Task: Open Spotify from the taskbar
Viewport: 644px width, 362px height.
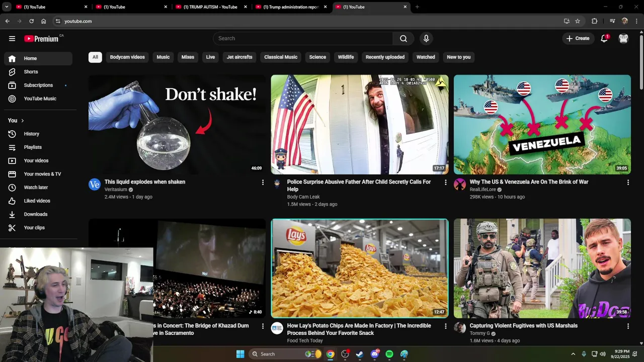Action: [x=389, y=354]
